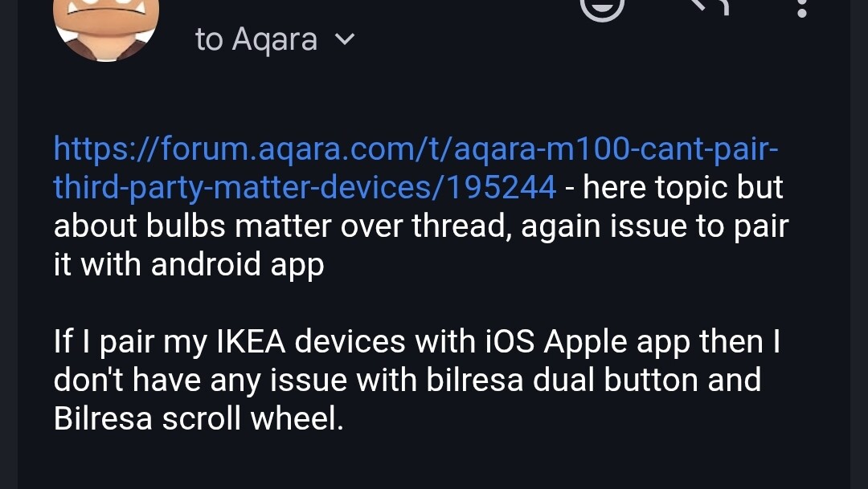Click link text "third-party-matter-devices/195244"
The height and width of the screenshot is (489, 868).
(305, 187)
